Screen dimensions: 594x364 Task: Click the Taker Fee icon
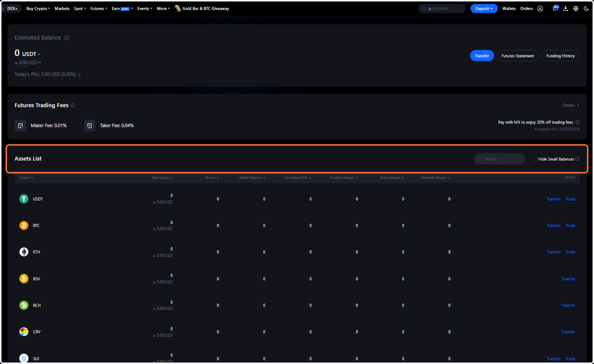point(90,126)
